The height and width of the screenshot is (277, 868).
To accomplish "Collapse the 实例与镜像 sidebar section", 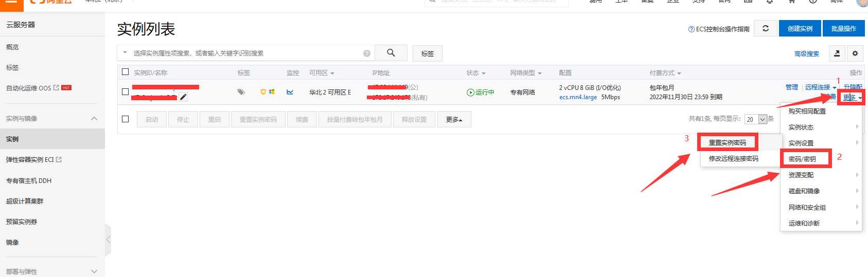I will pos(94,119).
